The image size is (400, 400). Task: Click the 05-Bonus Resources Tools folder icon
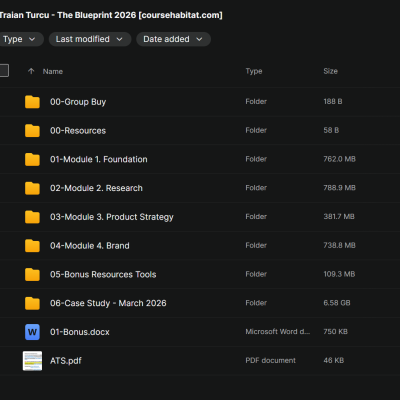[x=32, y=274]
